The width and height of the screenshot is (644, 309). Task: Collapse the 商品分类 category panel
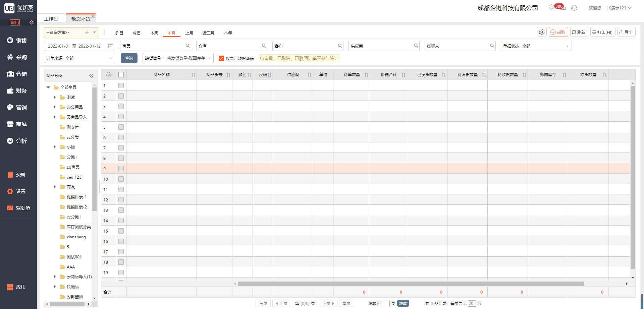pyautogui.click(x=91, y=76)
